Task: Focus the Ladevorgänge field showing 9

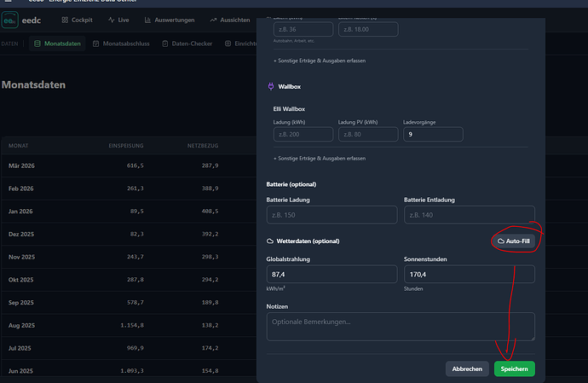Action: 433,134
